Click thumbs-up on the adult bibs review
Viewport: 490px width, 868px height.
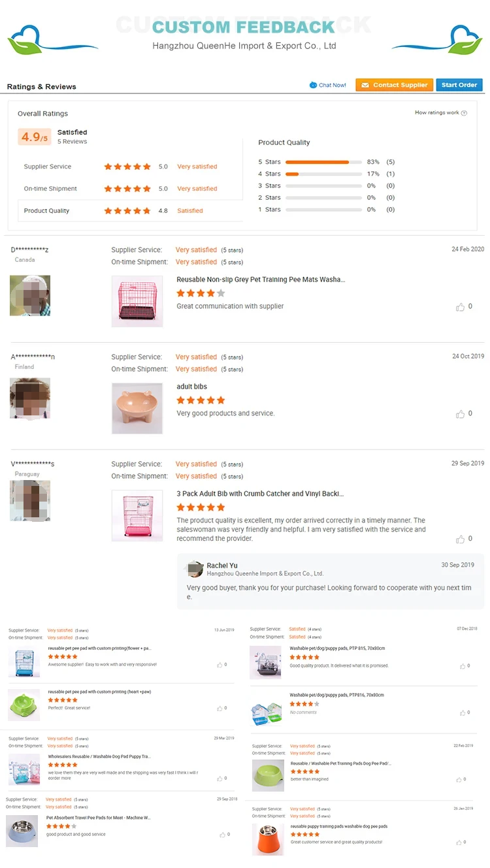coord(461,414)
